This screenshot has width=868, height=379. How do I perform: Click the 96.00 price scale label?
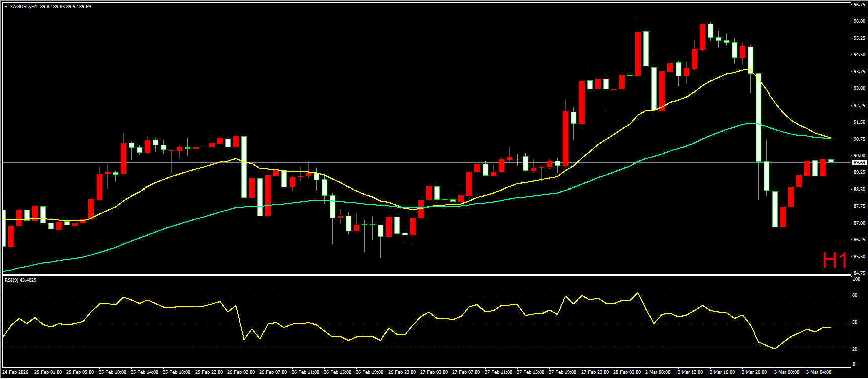pos(859,21)
